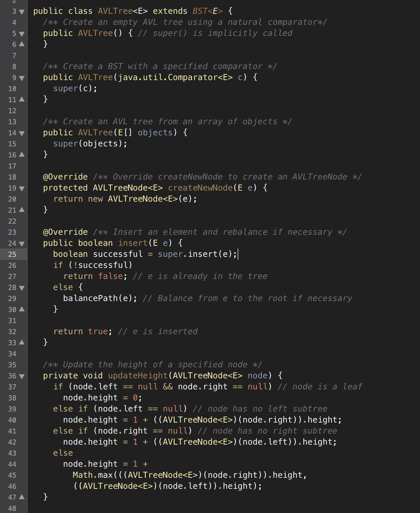Screen dimensions: 420x513
Task: Collapse the insert method fold on line 24
Action: point(21,243)
